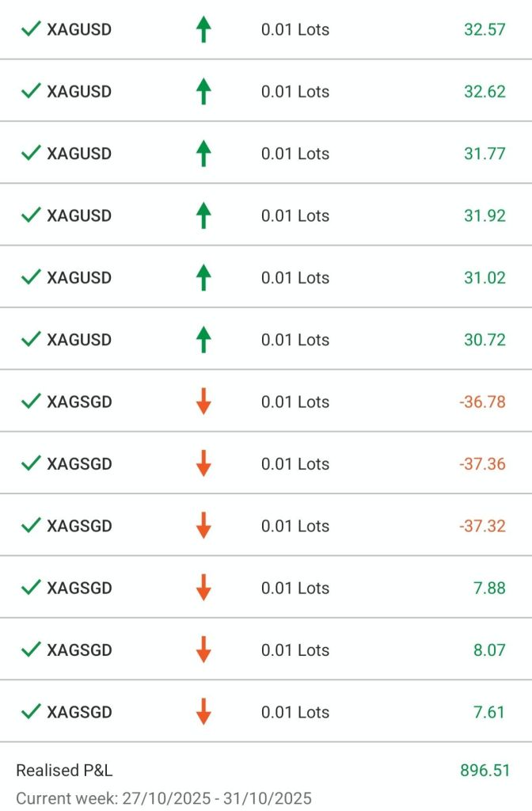Click down arrow on the 8.07 XAGSGD row
The height and width of the screenshot is (811, 532).
coord(203,650)
